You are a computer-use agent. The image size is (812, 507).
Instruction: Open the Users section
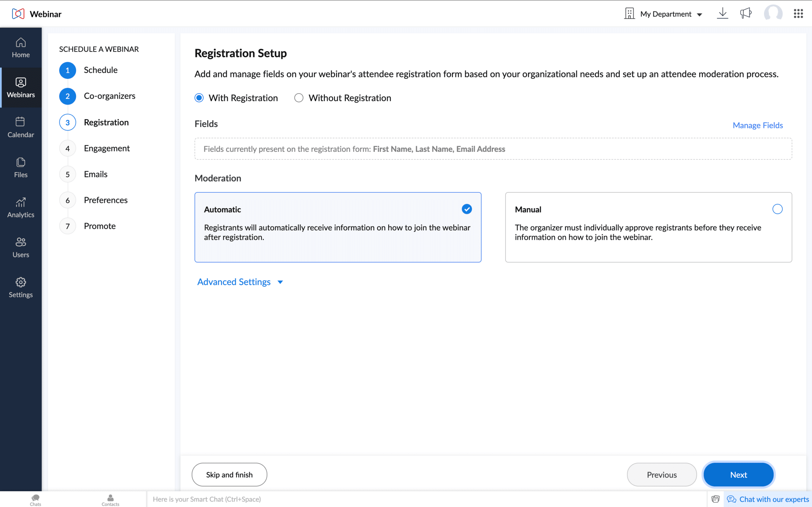point(21,247)
